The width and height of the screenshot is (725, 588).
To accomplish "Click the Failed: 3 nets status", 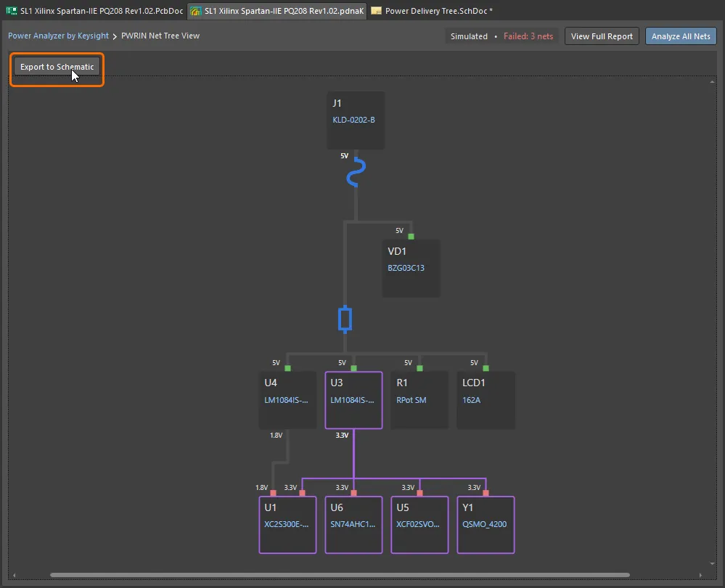I will tap(528, 36).
